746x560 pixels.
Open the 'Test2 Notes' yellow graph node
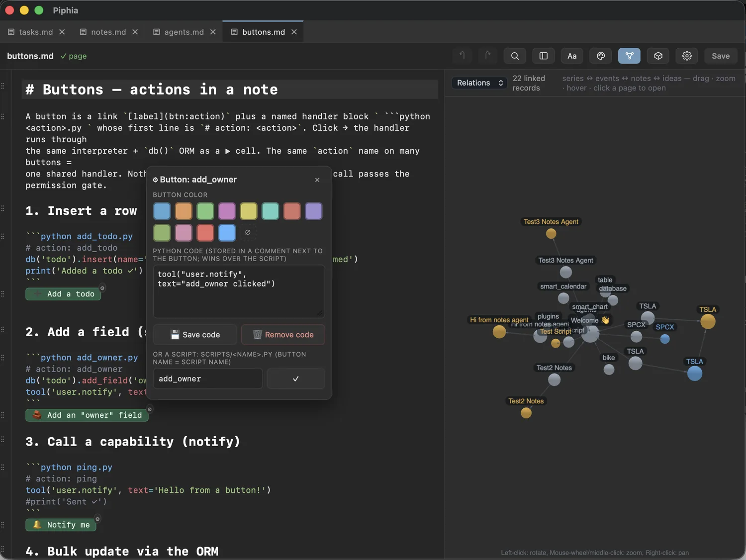tap(526, 413)
